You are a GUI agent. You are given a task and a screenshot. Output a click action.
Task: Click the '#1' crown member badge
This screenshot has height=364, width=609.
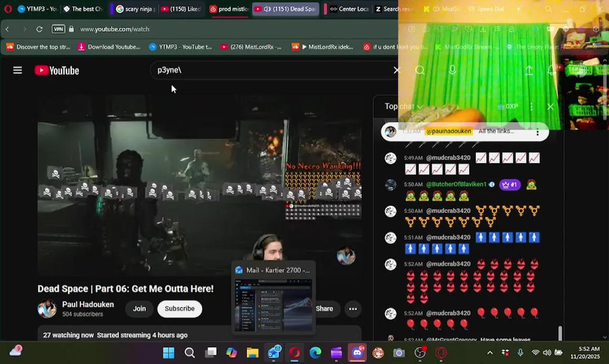pos(509,185)
